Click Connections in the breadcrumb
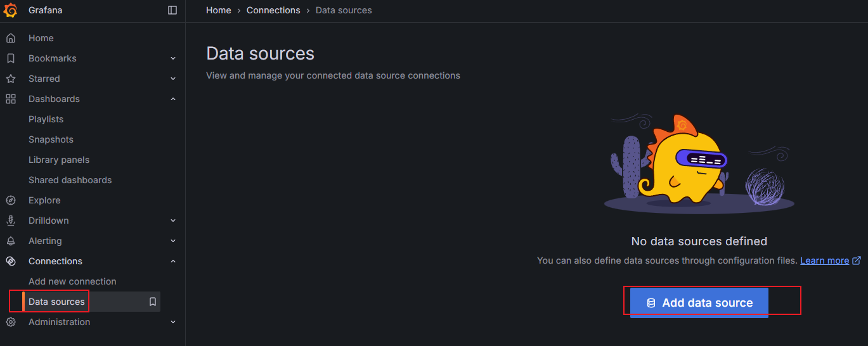 (x=273, y=10)
